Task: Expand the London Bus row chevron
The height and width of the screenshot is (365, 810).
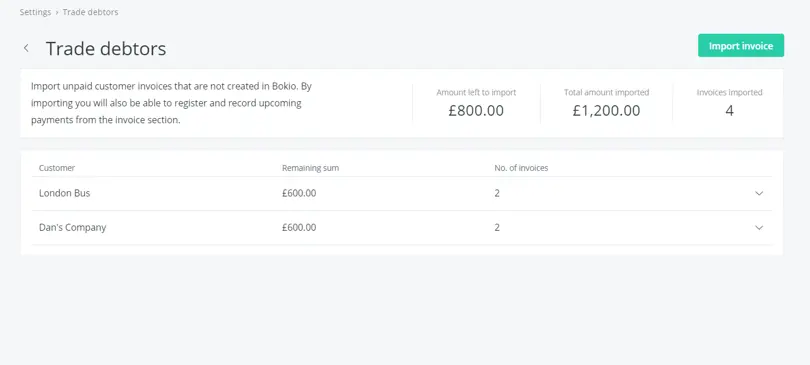Action: (759, 194)
